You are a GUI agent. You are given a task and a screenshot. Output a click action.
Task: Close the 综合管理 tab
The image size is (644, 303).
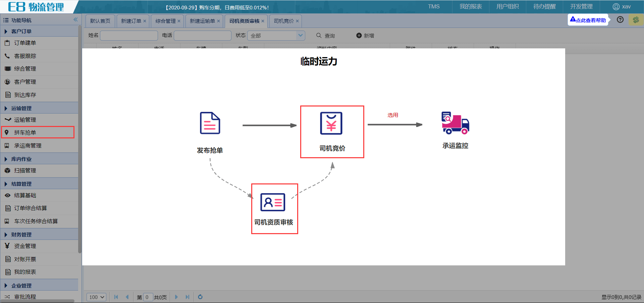tap(179, 21)
